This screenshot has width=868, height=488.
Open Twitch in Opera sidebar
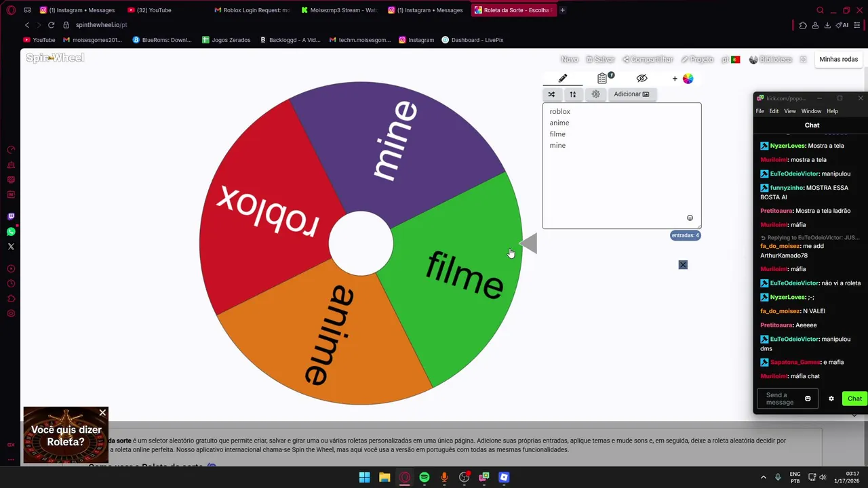pyautogui.click(x=11, y=217)
